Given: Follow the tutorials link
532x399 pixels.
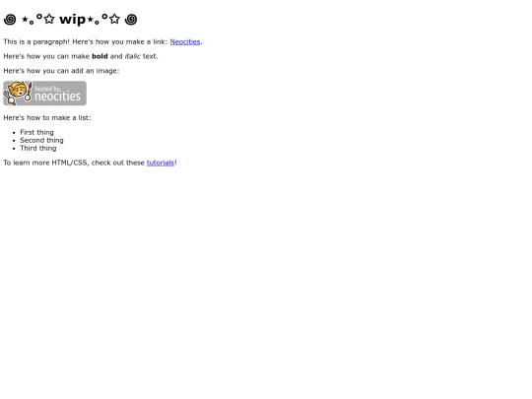Looking at the screenshot, I should click(161, 163).
